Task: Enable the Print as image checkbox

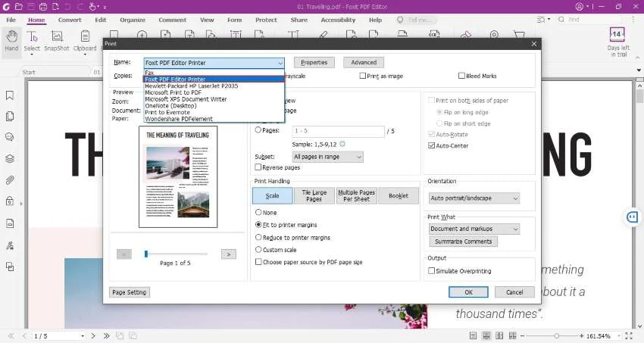Action: click(363, 76)
